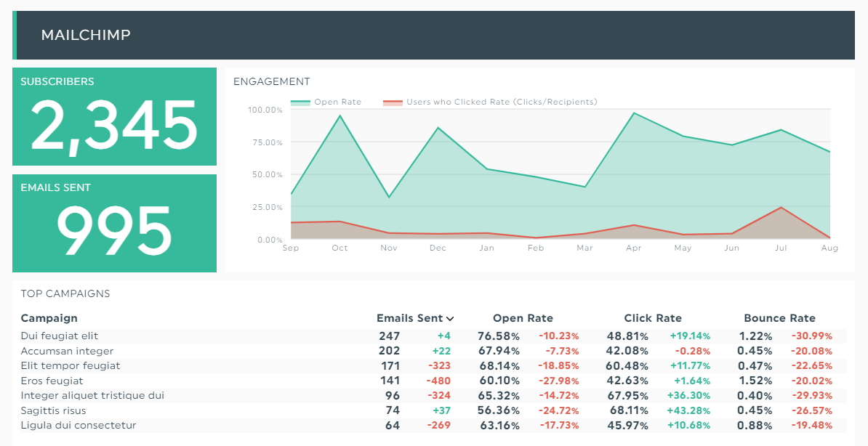Screen dimensions: 868x446
Task: Open the Elit tempor feugiat campaign
Action: coord(71,366)
